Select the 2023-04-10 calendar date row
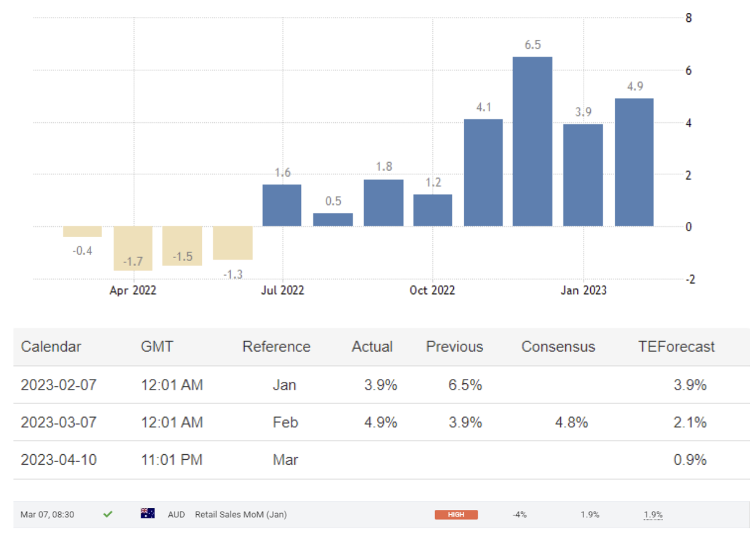This screenshot has width=756, height=538. [x=59, y=460]
